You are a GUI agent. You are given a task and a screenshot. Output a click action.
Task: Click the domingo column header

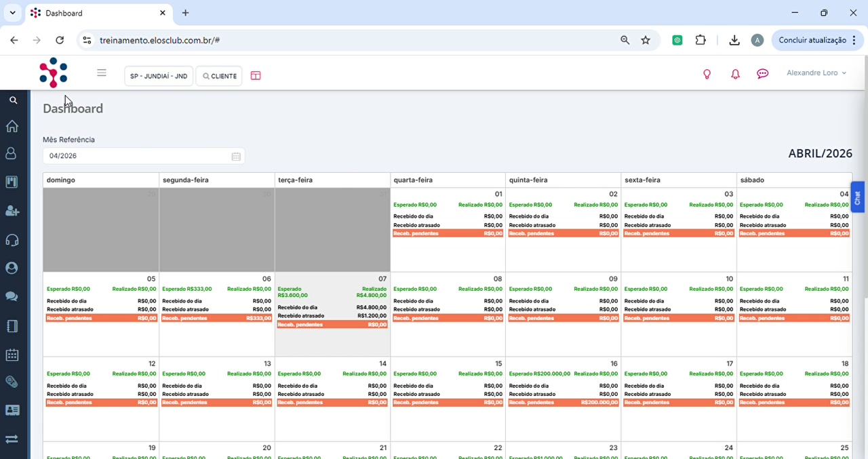pos(101,180)
